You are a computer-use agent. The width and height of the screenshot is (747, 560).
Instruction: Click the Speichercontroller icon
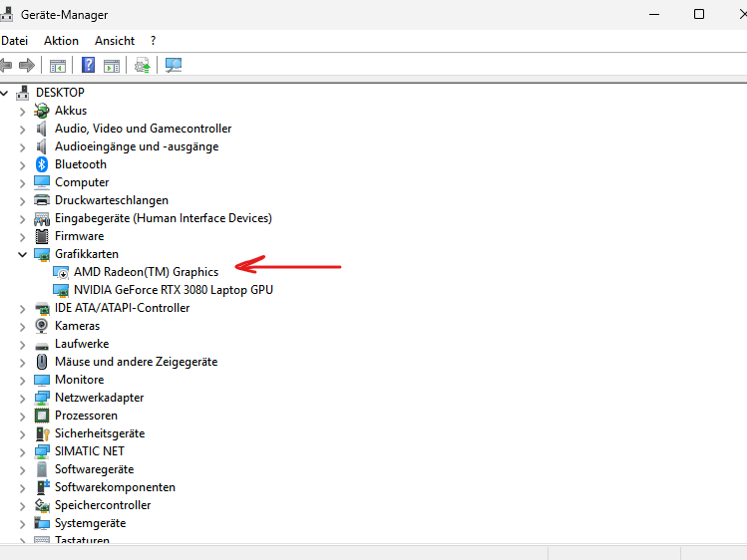tap(42, 505)
